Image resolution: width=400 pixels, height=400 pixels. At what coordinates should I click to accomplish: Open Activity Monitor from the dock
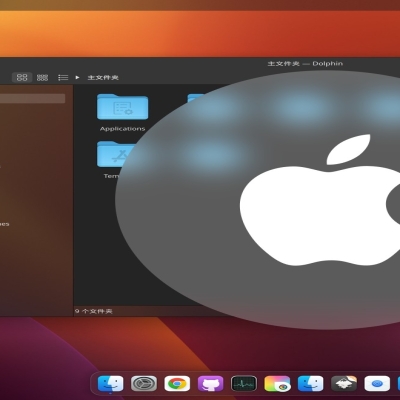click(x=244, y=384)
